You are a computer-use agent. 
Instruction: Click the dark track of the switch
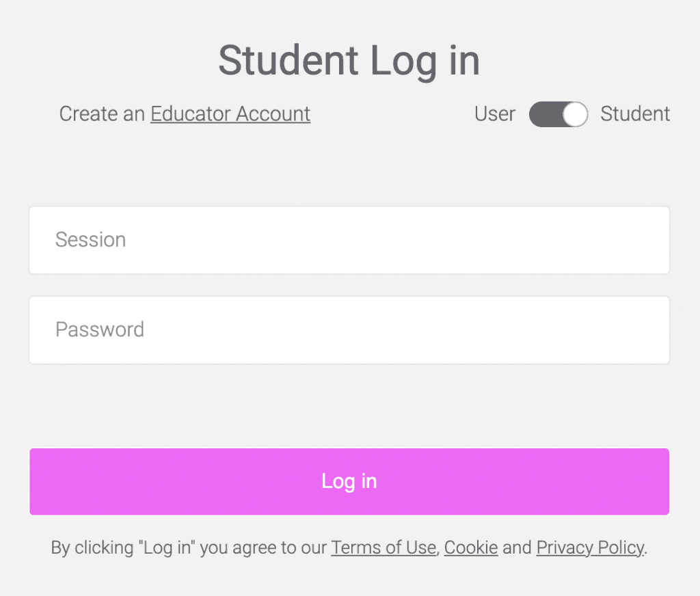pos(546,114)
